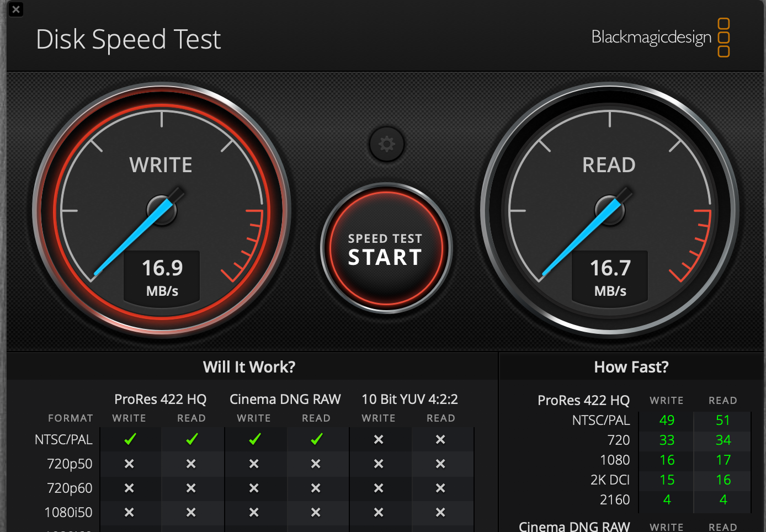Start the speed test
This screenshot has height=532, width=766.
(x=386, y=248)
